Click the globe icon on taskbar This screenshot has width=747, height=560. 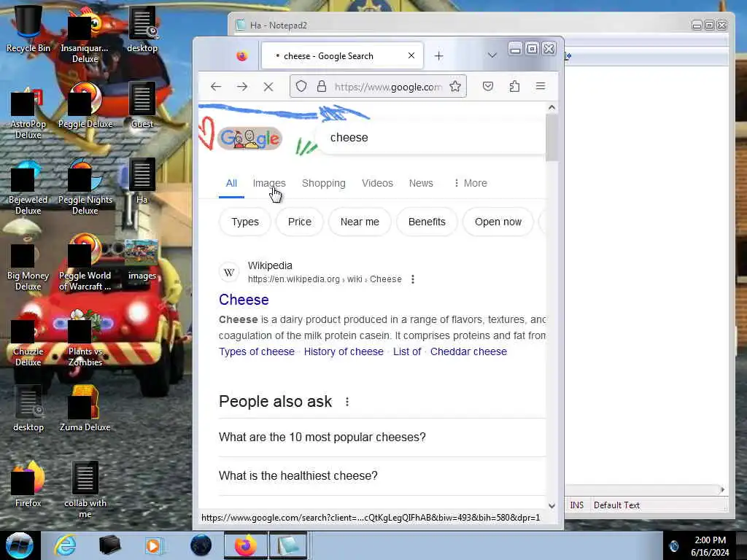point(201,545)
